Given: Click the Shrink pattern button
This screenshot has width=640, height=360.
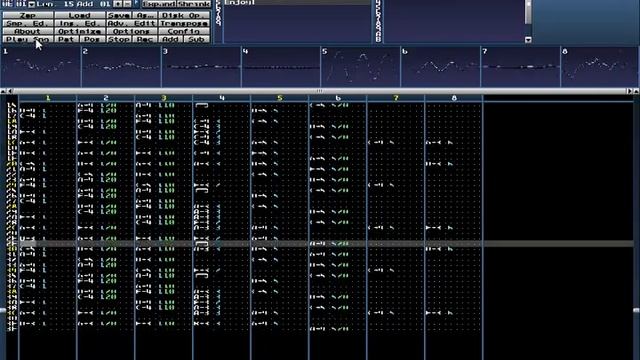Looking at the screenshot, I should [x=194, y=4].
